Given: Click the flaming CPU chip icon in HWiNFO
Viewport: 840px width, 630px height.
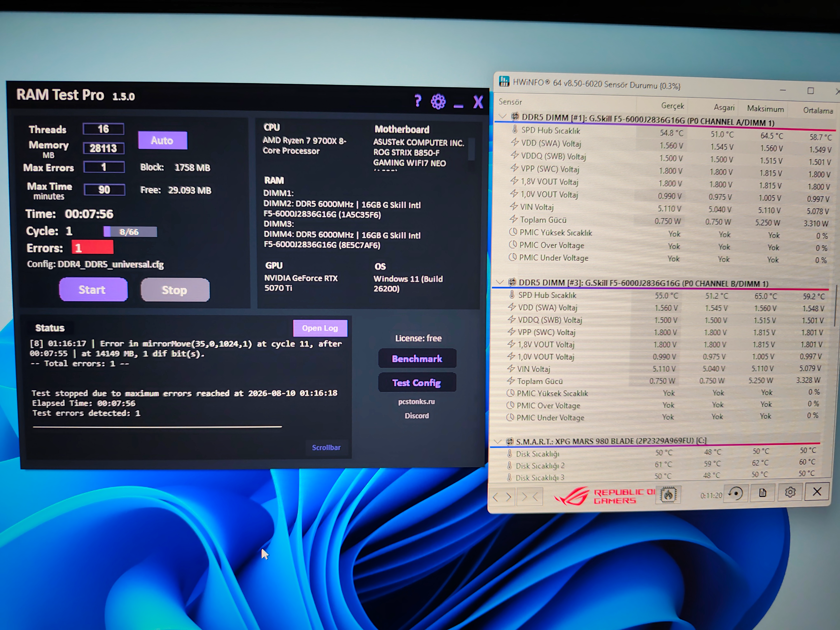Looking at the screenshot, I should click(x=668, y=495).
